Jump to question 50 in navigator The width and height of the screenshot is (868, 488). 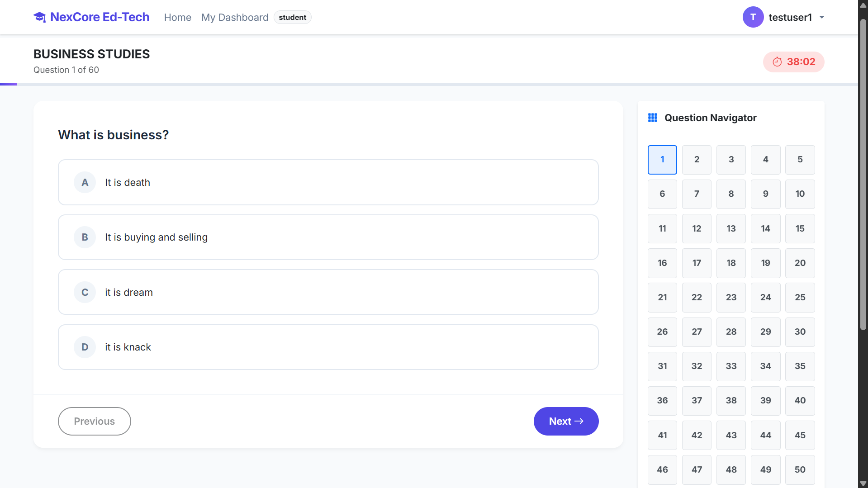point(800,469)
